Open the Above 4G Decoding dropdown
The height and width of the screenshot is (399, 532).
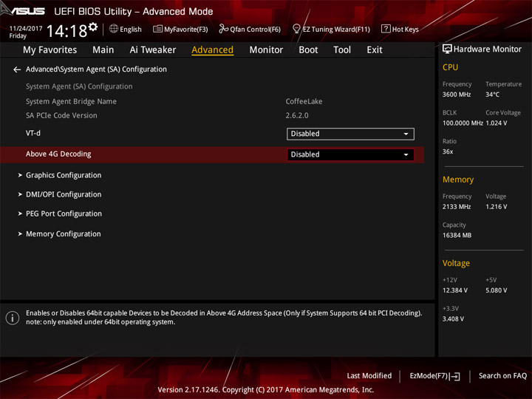350,154
